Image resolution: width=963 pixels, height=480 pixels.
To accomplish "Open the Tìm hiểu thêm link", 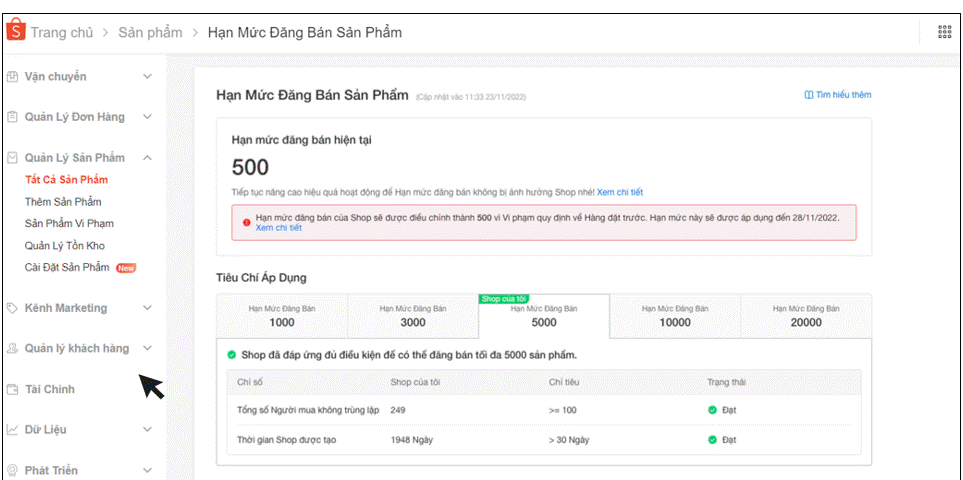I will (838, 95).
